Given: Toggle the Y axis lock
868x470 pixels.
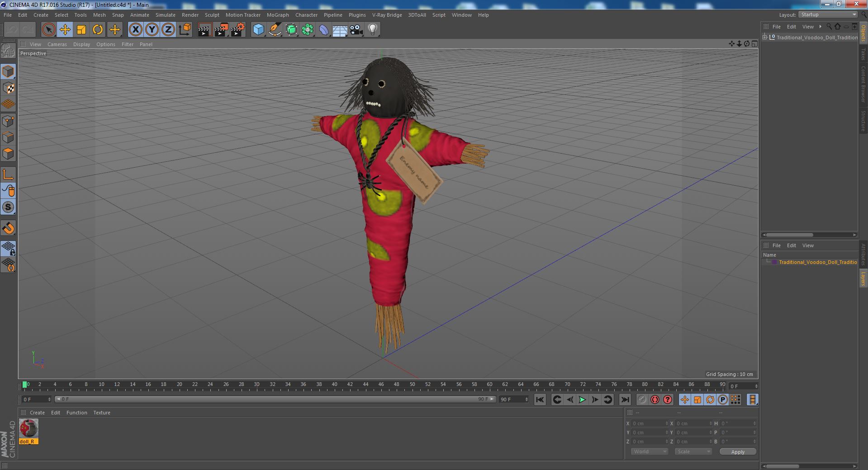Looking at the screenshot, I should (x=152, y=30).
